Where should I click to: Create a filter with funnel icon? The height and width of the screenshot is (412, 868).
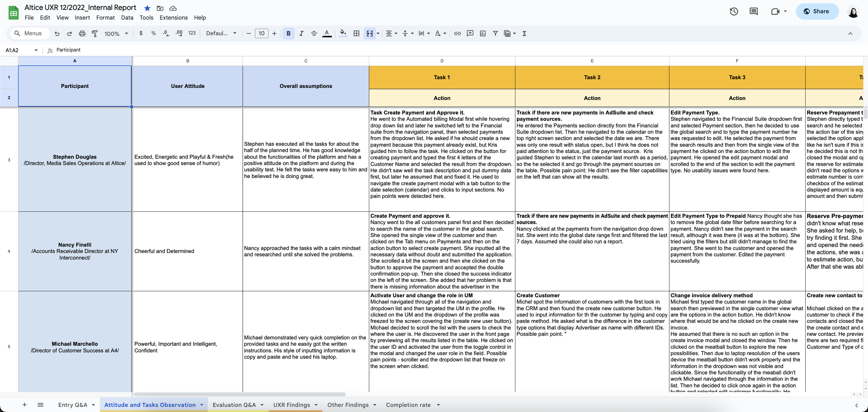click(x=495, y=33)
